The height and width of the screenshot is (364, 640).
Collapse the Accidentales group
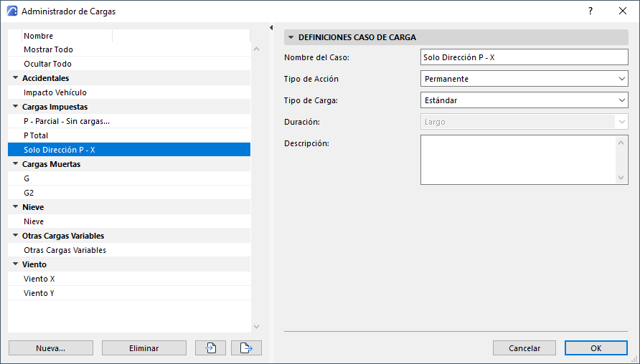click(x=15, y=78)
